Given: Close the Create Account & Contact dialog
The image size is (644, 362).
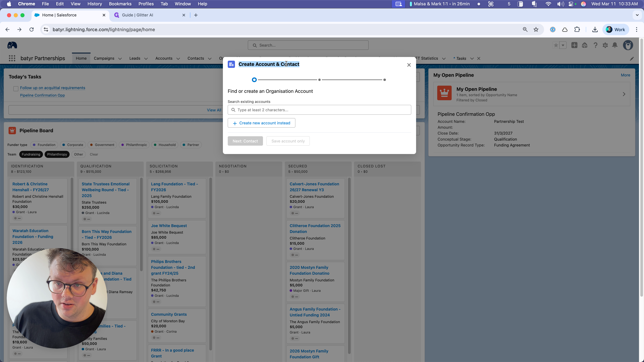Looking at the screenshot, I should (x=409, y=65).
